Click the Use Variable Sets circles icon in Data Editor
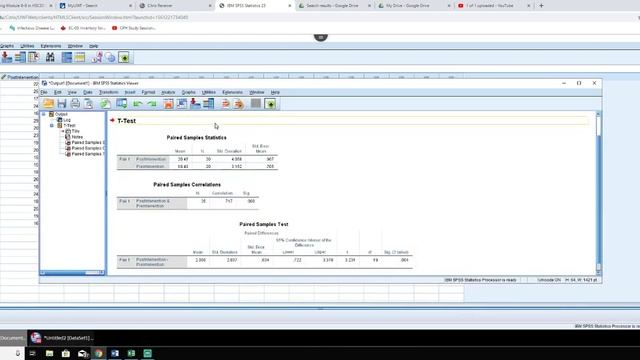Screen dimensions: 640x360 click(110, 58)
